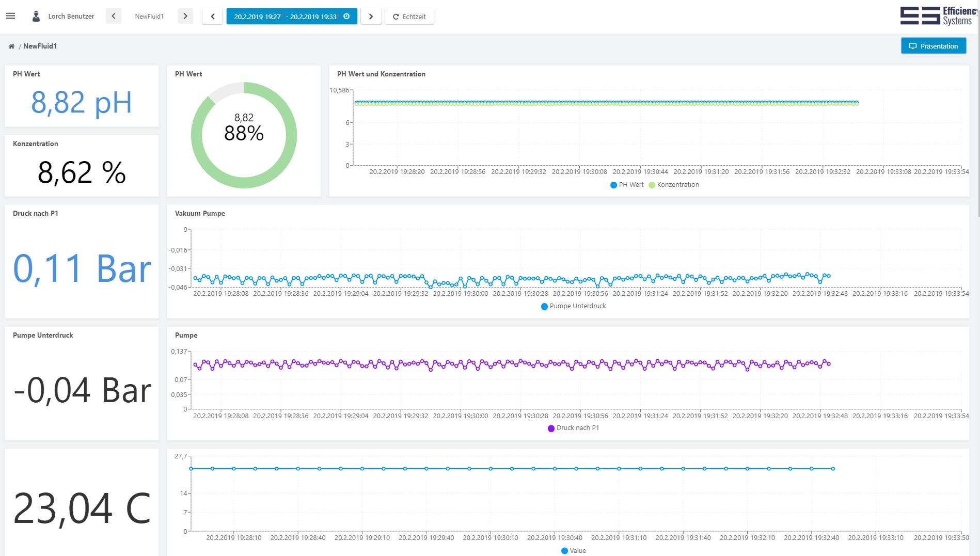Click the user avatar icon
Image resolution: width=980 pixels, height=556 pixels.
pyautogui.click(x=36, y=16)
